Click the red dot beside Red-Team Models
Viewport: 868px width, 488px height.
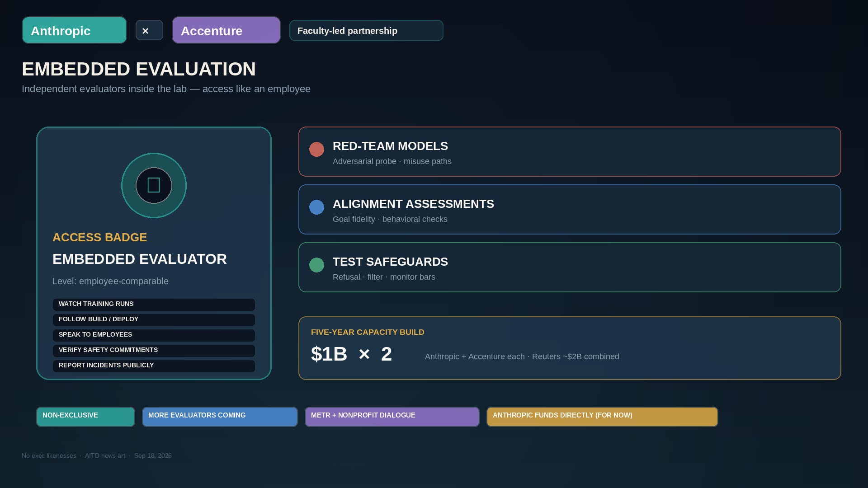[316, 149]
